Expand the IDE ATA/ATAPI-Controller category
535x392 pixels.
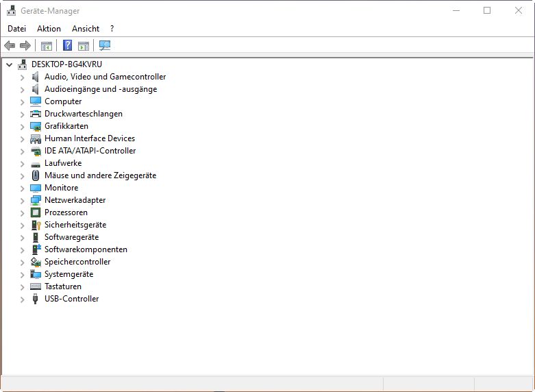pos(22,151)
